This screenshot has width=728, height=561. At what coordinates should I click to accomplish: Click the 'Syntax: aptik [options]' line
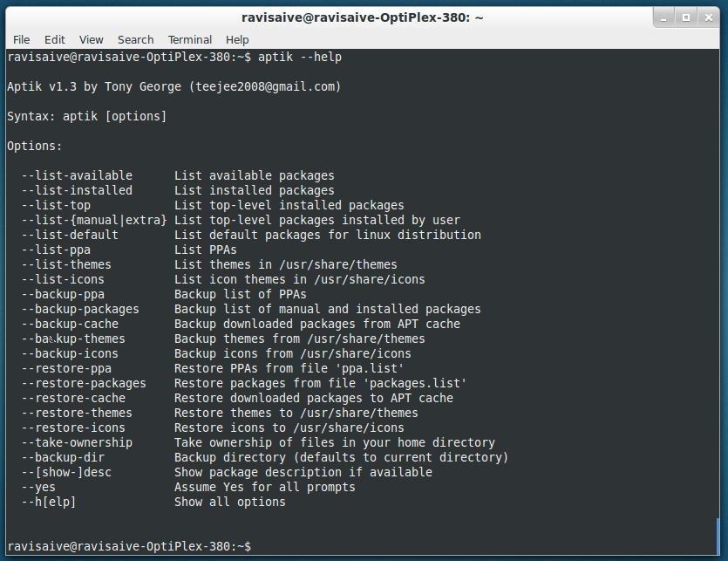[x=87, y=116]
